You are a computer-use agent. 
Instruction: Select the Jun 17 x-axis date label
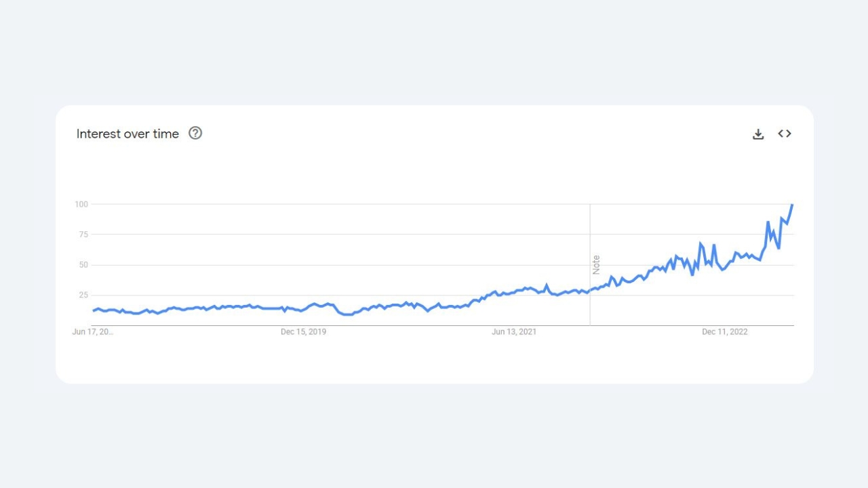tap(93, 331)
